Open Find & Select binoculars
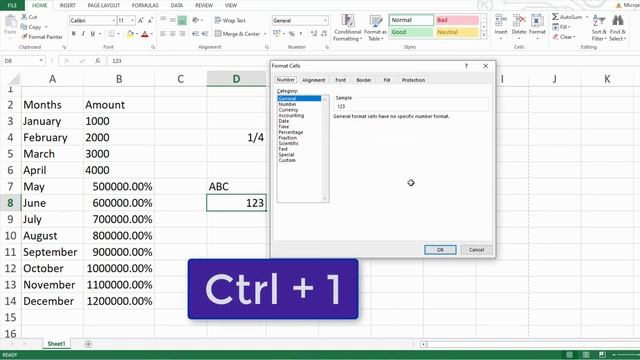The image size is (640, 360). 618,28
